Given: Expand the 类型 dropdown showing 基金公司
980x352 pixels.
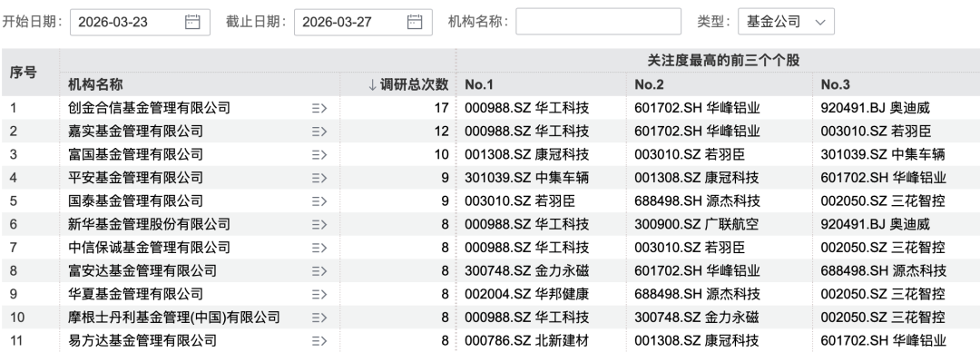Looking at the screenshot, I should (786, 22).
